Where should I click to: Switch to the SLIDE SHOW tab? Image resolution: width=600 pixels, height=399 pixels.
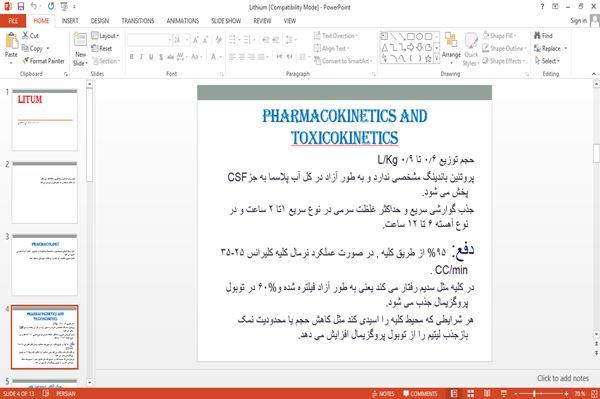click(x=226, y=21)
